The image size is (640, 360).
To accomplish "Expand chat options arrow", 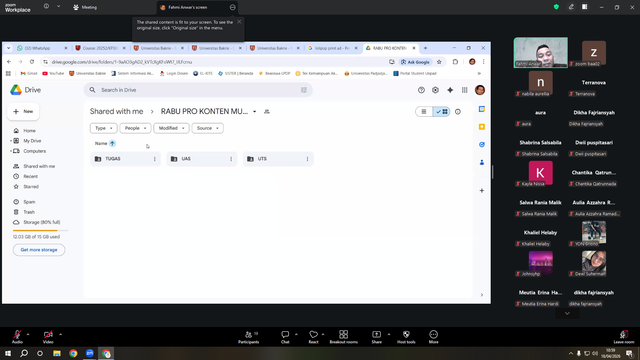I will [296, 334].
